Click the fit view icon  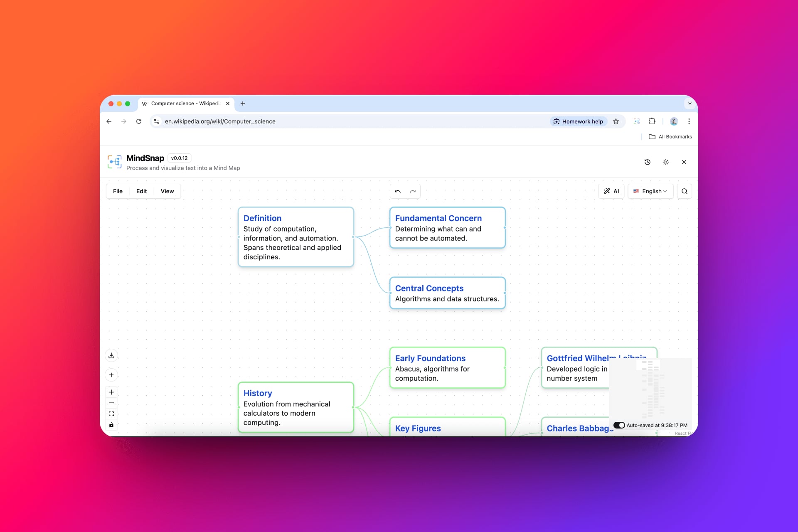click(x=111, y=414)
